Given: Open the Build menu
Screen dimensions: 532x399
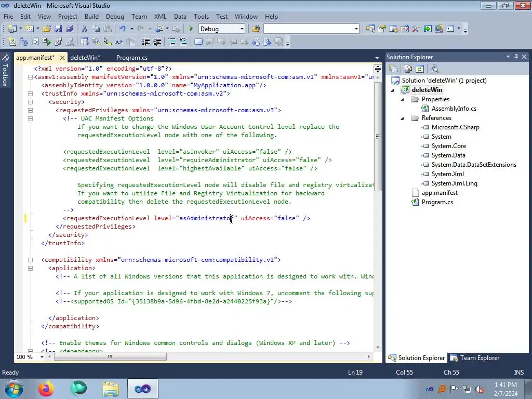Looking at the screenshot, I should tap(91, 16).
